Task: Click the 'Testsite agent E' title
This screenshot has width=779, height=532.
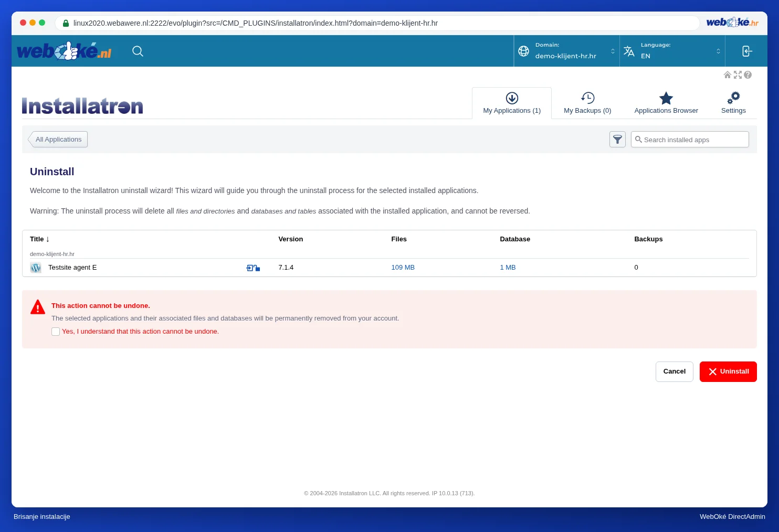Action: coord(72,268)
